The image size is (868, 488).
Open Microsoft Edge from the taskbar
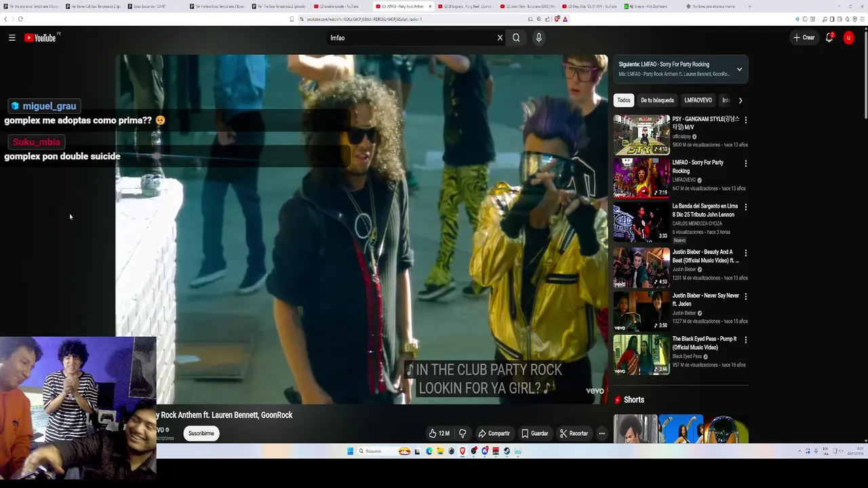point(429,451)
